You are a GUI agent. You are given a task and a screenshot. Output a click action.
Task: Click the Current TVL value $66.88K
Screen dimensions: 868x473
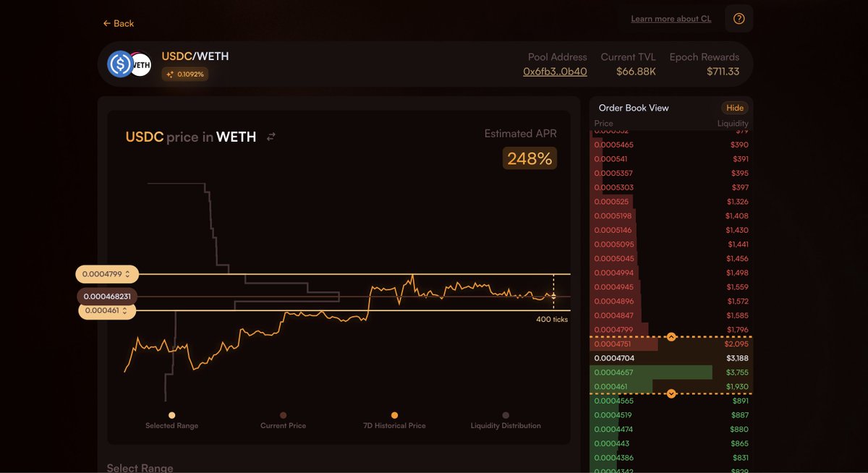[x=636, y=72]
